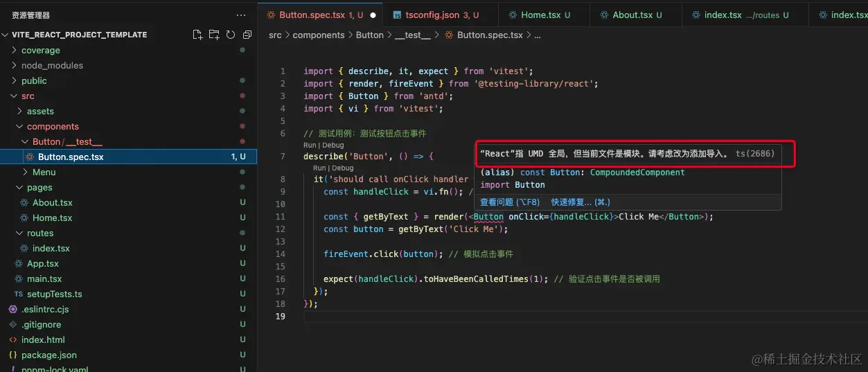Image resolution: width=868 pixels, height=372 pixels.
Task: Switch to the Button.spec.tsx editor tab
Action: click(x=321, y=15)
